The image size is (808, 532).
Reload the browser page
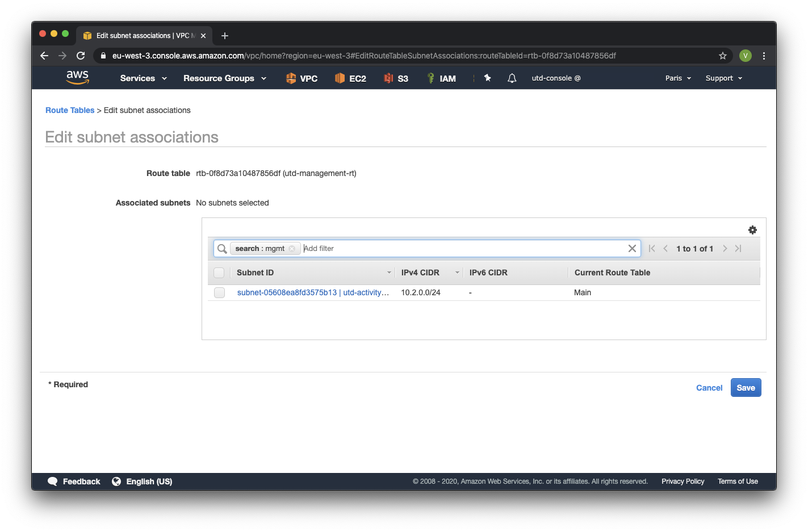point(81,56)
